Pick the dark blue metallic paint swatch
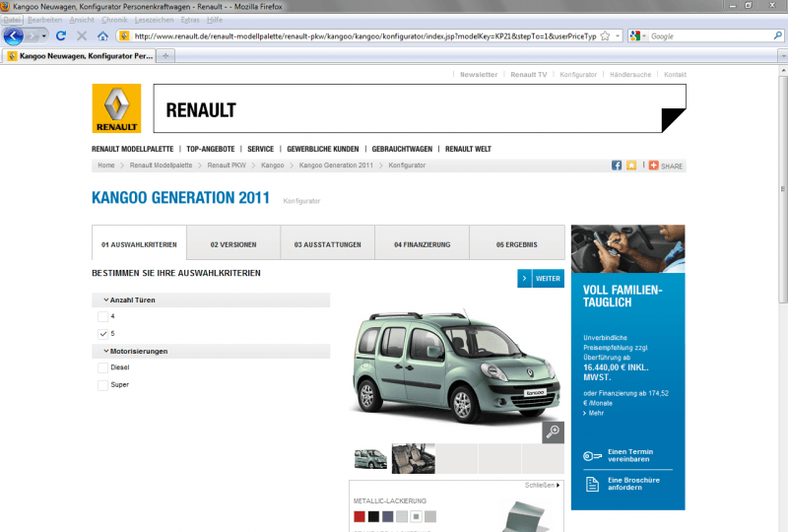The image size is (788, 532). (387, 516)
